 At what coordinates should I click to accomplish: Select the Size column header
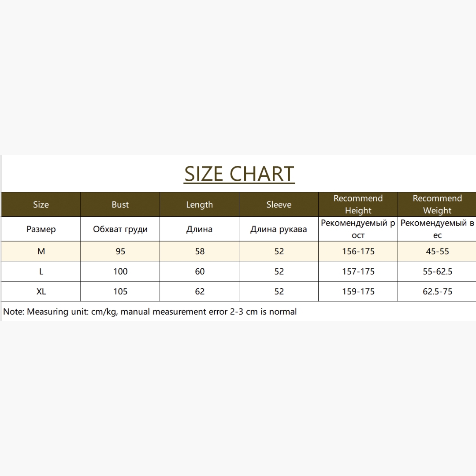pyautogui.click(x=41, y=205)
